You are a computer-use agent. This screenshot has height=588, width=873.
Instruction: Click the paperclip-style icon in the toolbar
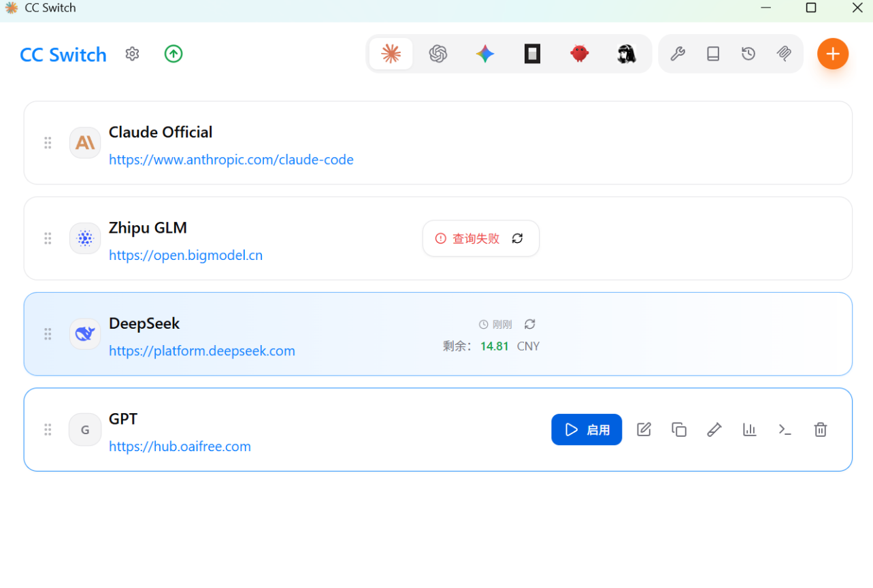click(784, 54)
